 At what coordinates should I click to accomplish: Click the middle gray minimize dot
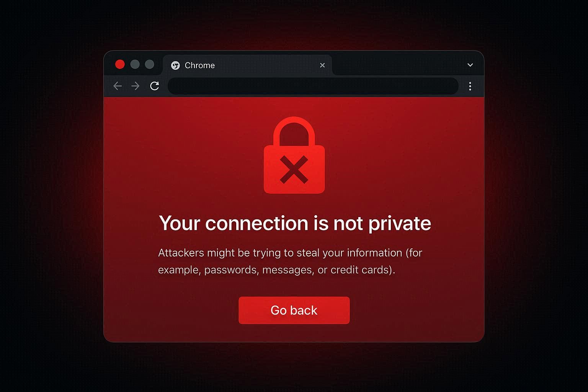click(135, 64)
